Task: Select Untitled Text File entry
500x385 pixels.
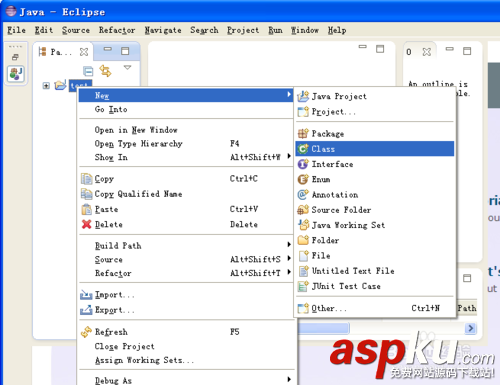Action: (375, 271)
